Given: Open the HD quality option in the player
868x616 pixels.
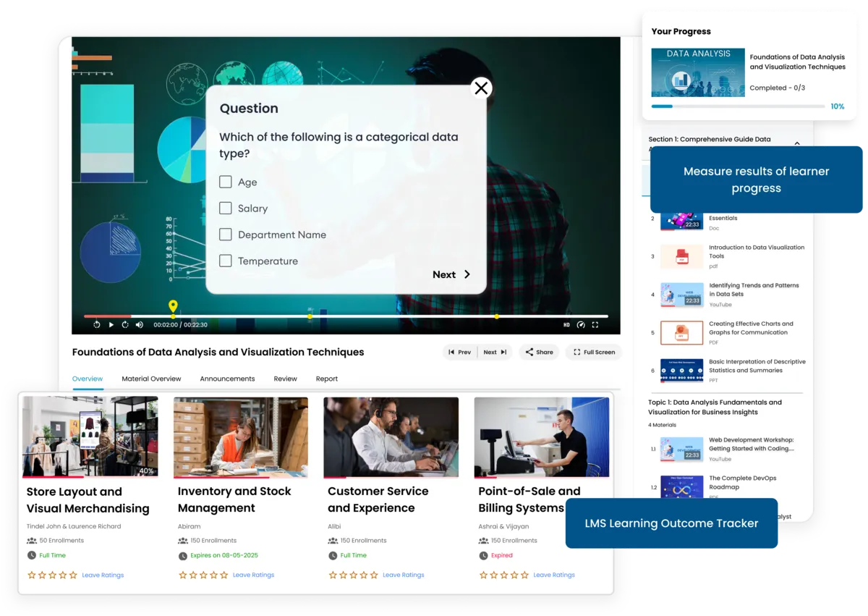Looking at the screenshot, I should (x=566, y=324).
